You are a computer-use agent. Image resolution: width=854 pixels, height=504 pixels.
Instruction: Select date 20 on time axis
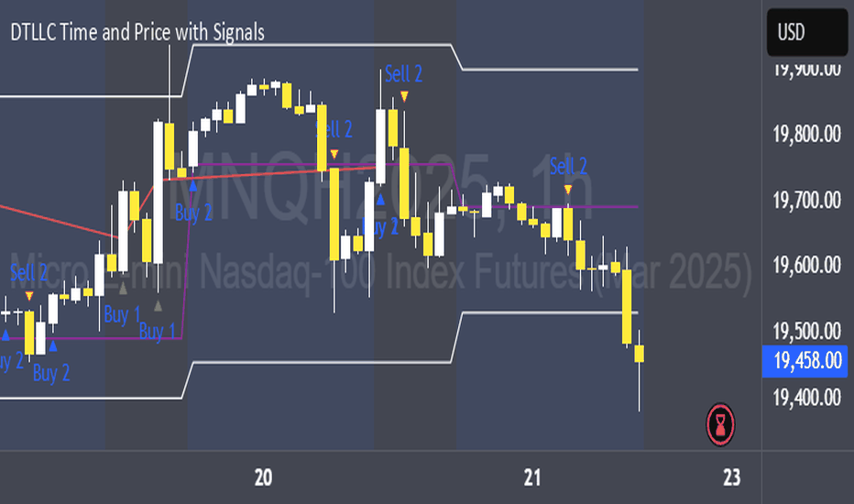pyautogui.click(x=263, y=477)
